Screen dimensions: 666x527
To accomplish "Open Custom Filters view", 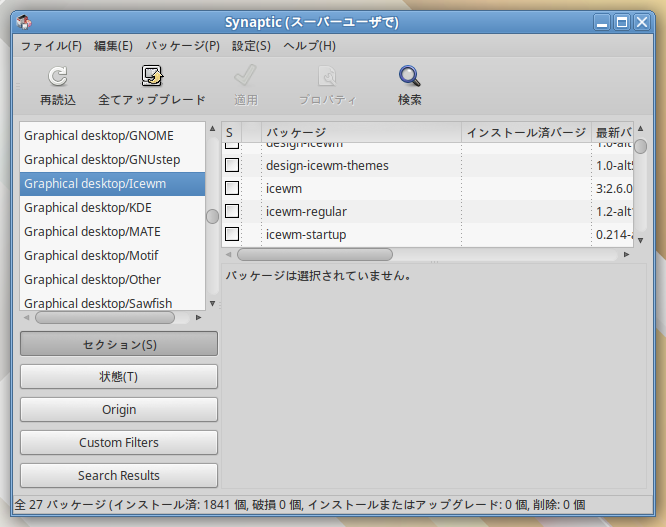I will click(119, 442).
